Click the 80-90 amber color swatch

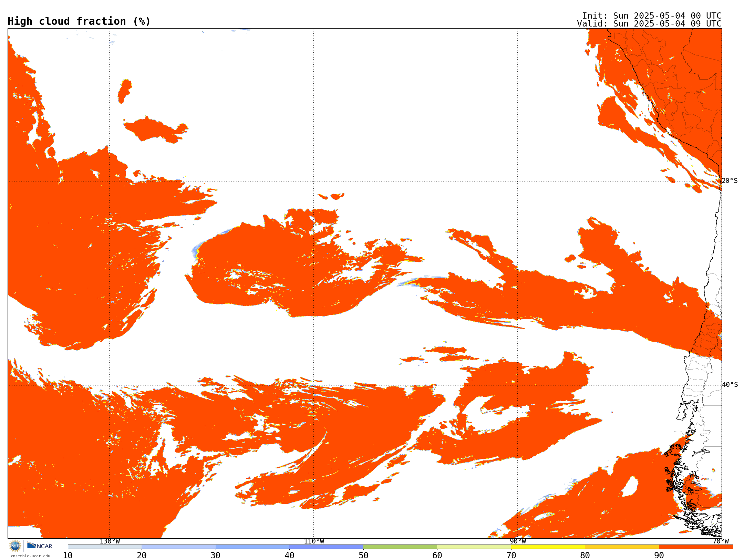(x=622, y=547)
